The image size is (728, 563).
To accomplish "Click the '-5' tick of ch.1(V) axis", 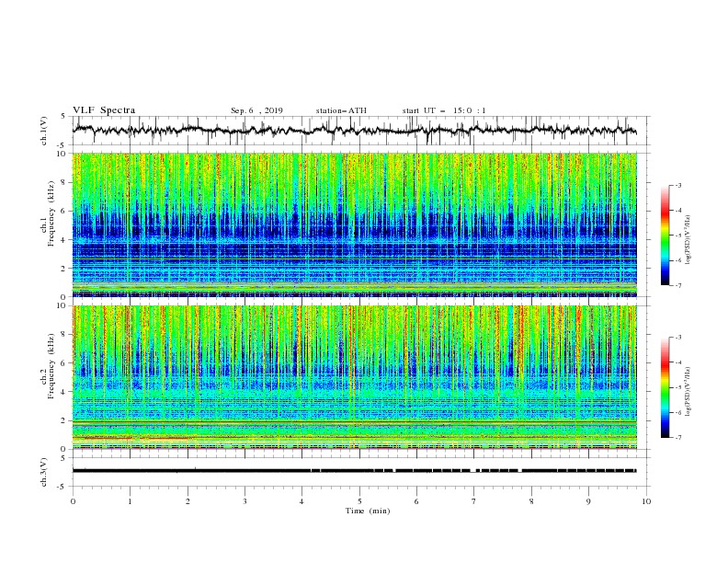I will [x=63, y=145].
